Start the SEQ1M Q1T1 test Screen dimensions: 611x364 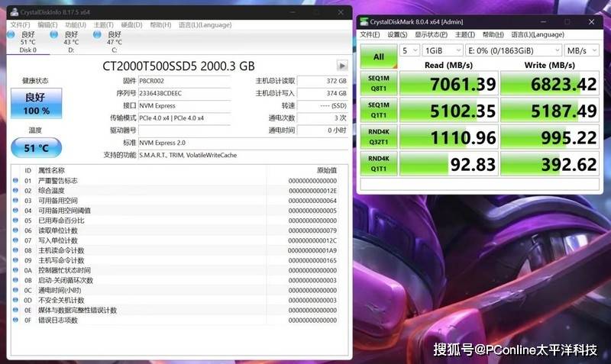coord(379,110)
